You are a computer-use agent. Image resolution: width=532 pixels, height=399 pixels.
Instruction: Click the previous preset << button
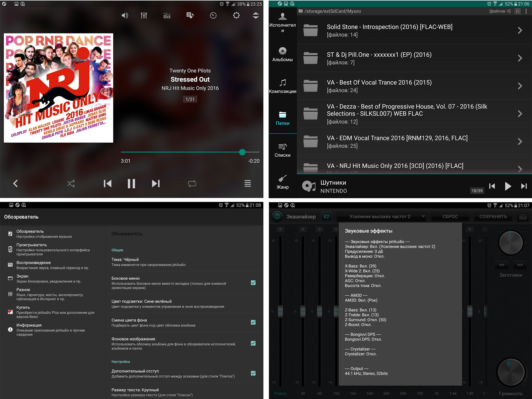coord(502,265)
